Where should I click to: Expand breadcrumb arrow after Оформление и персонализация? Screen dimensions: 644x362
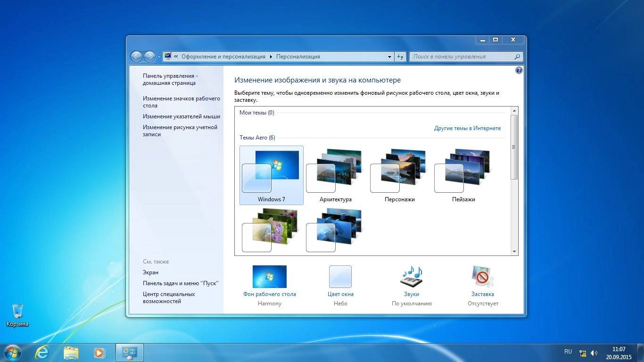(271, 57)
